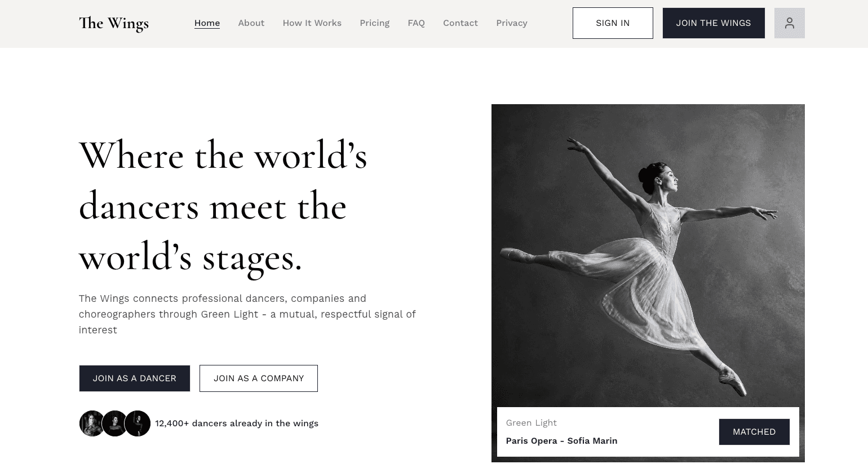Open the user profile icon
Screen dimensions: 868x464
coord(789,23)
